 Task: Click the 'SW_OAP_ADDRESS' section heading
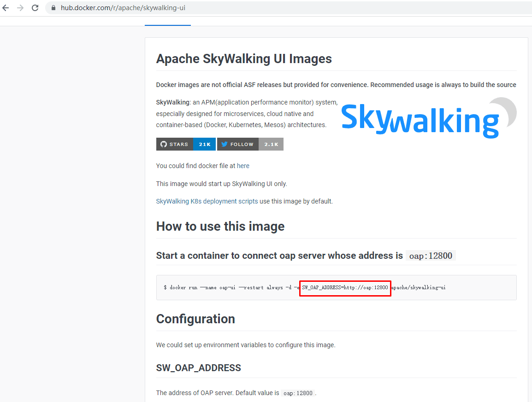pos(199,368)
